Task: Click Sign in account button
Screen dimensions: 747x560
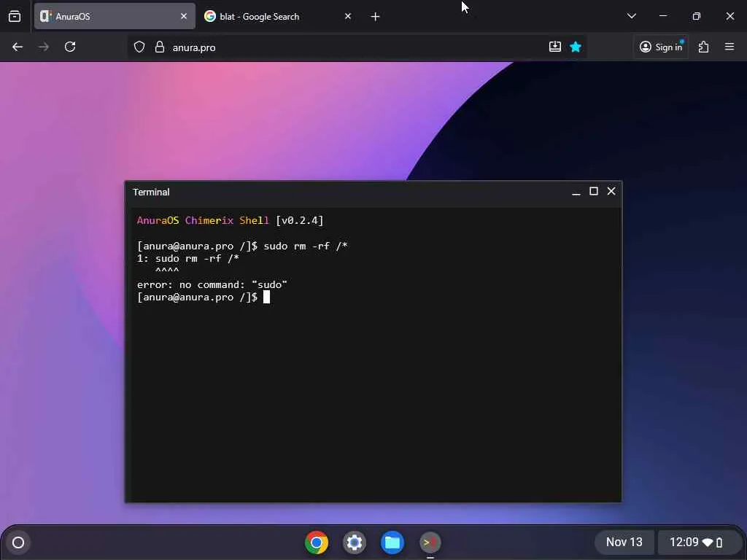Action: pyautogui.click(x=661, y=47)
